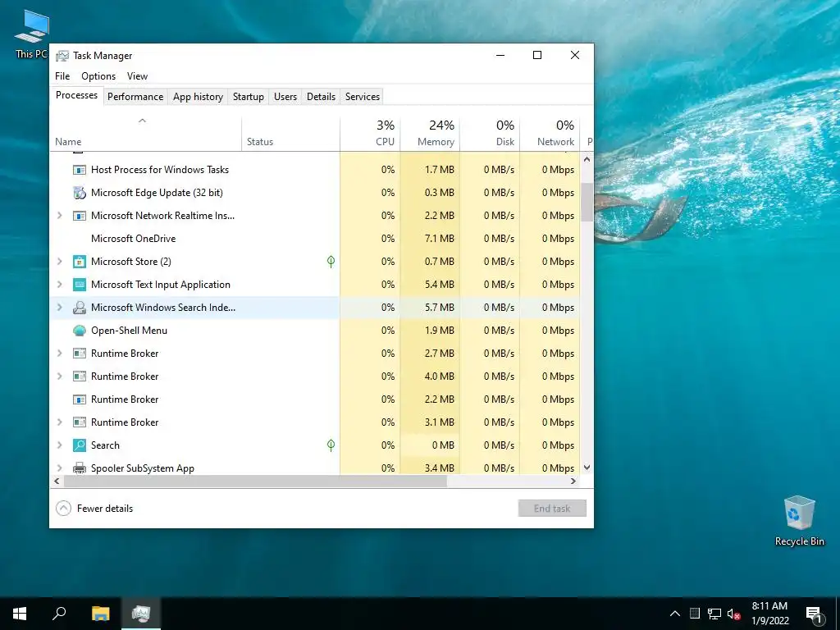Click Fewer details link
840x630 pixels.
(105, 509)
